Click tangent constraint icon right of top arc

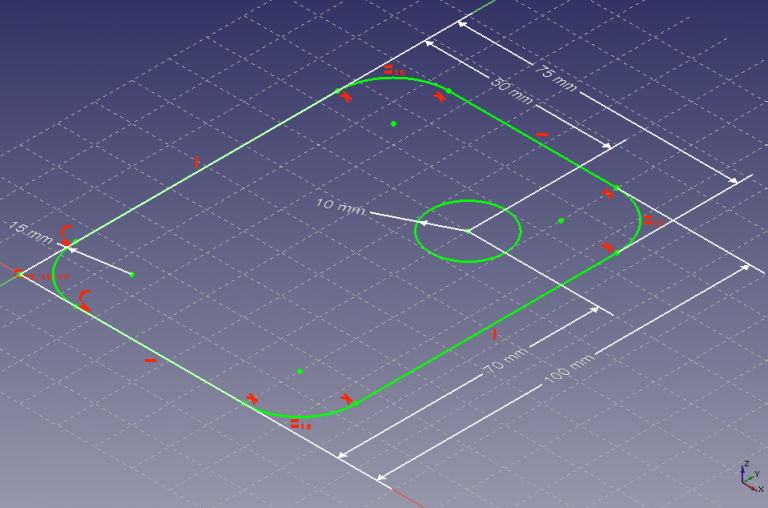[x=439, y=97]
